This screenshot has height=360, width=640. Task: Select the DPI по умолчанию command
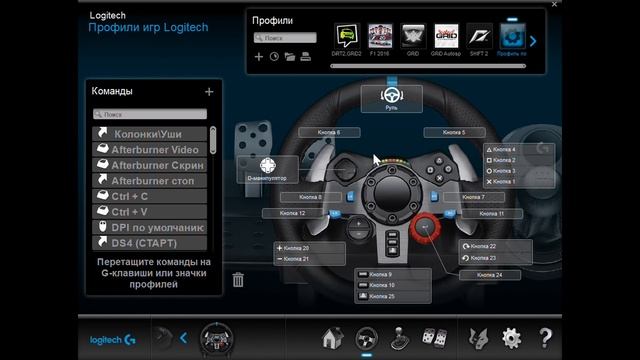150,227
